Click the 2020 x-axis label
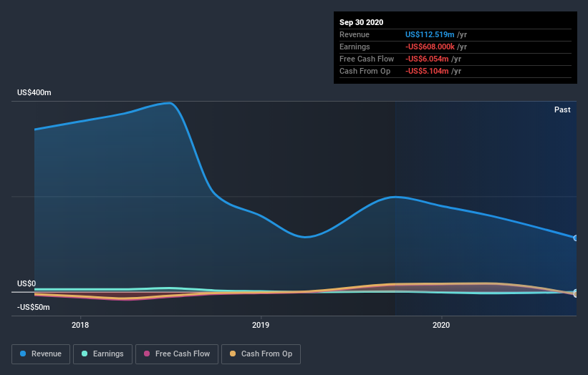 click(x=441, y=325)
